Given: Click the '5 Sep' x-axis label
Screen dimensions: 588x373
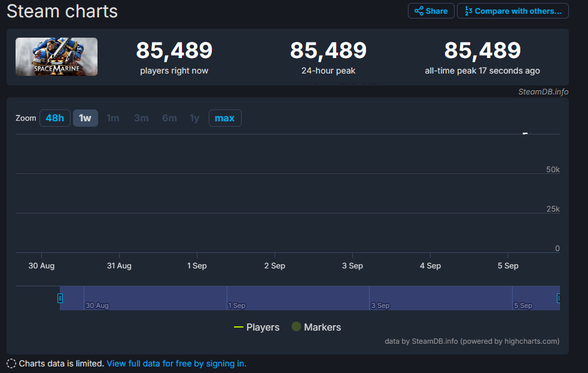Looking at the screenshot, I should tap(508, 266).
